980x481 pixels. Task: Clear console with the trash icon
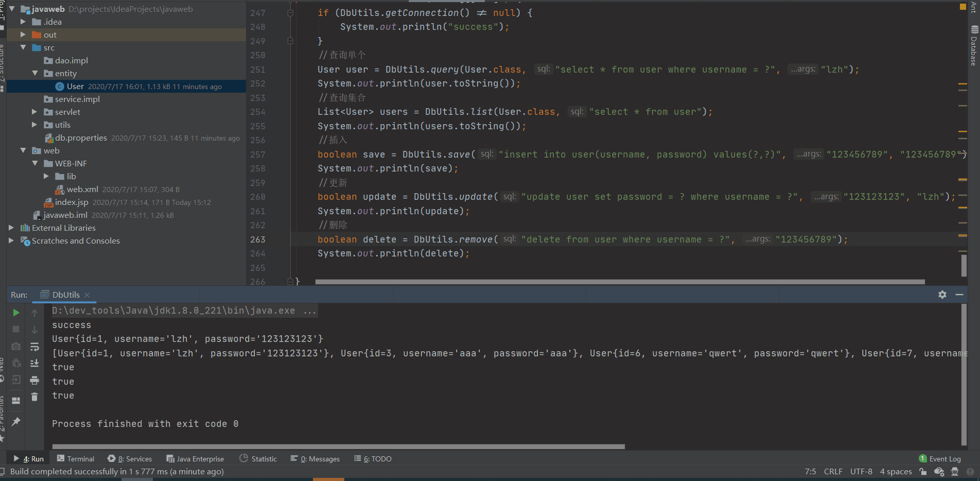click(x=34, y=397)
